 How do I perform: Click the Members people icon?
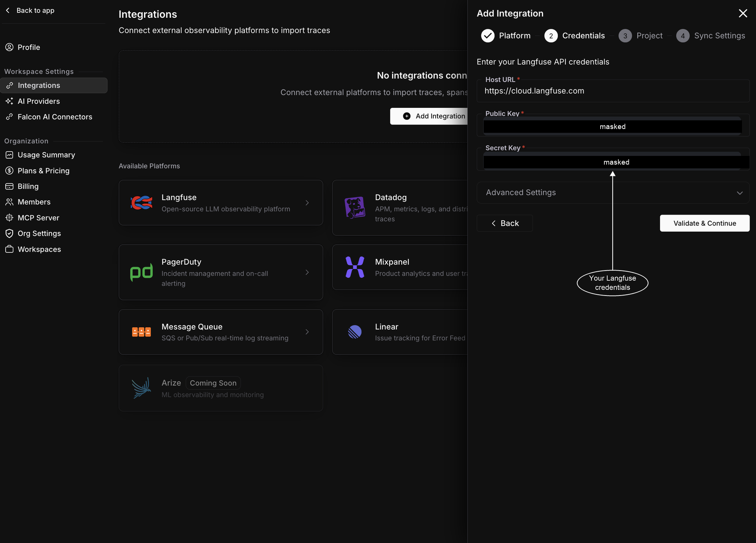[9, 202]
